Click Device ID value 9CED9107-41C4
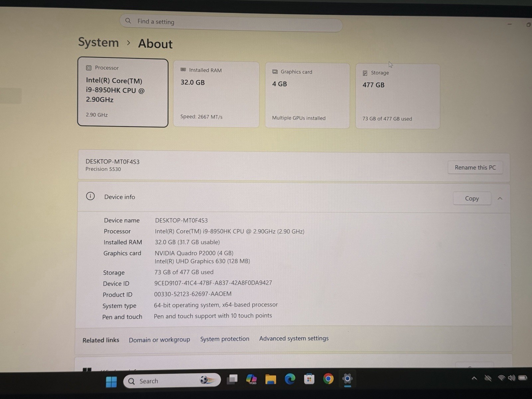Image resolution: width=532 pixels, height=399 pixels. click(x=213, y=283)
